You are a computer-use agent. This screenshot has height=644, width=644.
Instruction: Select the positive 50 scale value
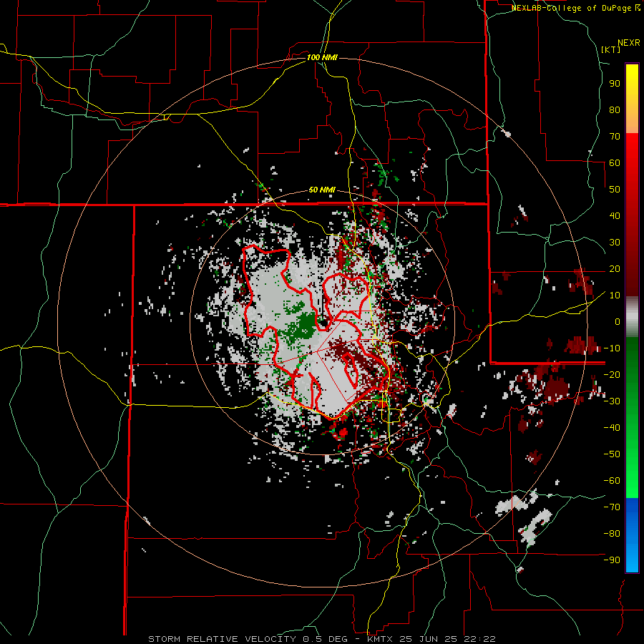click(615, 190)
